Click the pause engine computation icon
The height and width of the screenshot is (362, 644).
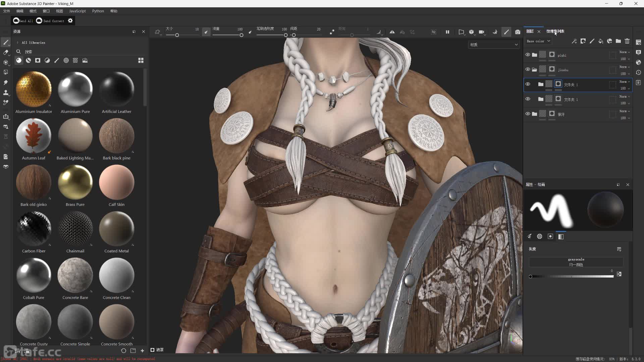[447, 32]
